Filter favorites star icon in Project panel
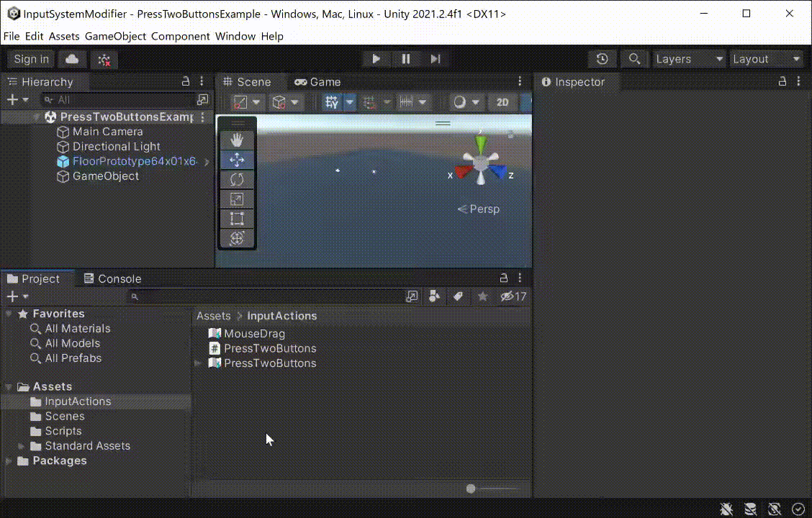 tap(482, 296)
